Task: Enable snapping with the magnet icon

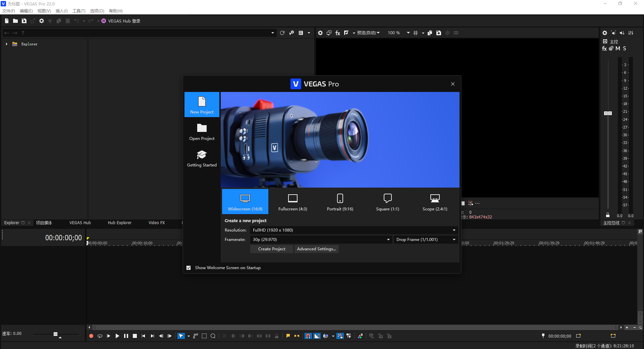Action: point(308,336)
